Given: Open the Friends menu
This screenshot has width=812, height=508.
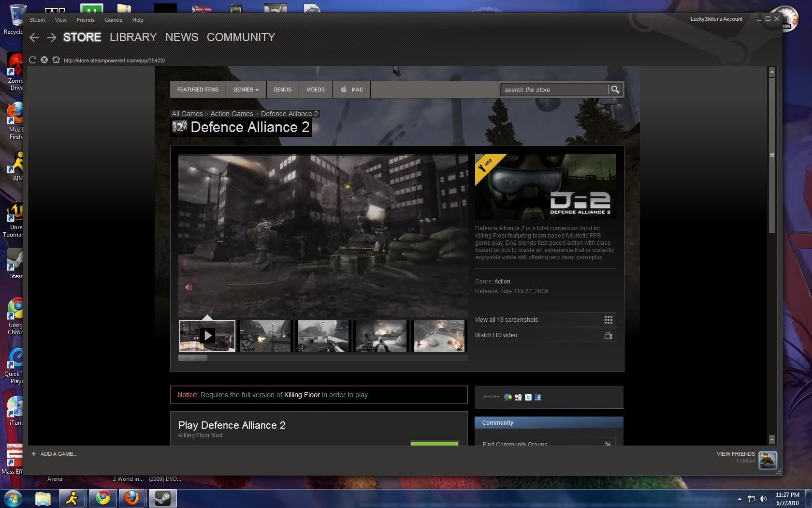Looking at the screenshot, I should (86, 20).
